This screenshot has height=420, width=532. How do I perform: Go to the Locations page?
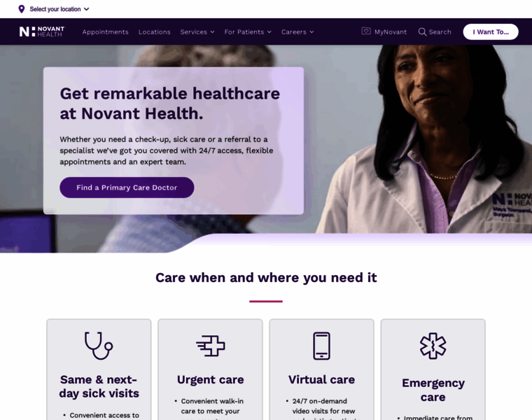(155, 32)
